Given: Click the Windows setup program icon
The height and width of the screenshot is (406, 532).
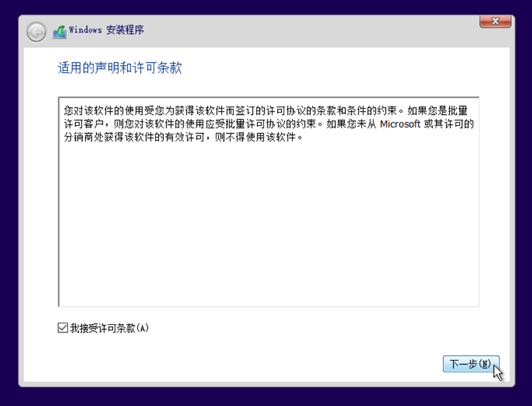Looking at the screenshot, I should 59,32.
